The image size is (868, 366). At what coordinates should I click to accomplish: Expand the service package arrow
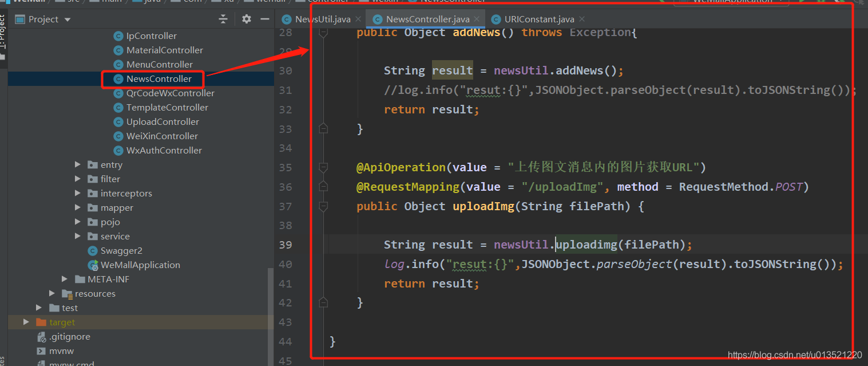(78, 236)
